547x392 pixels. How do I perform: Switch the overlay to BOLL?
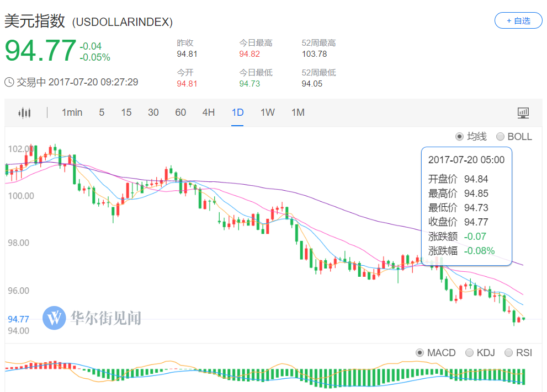[x=500, y=137]
